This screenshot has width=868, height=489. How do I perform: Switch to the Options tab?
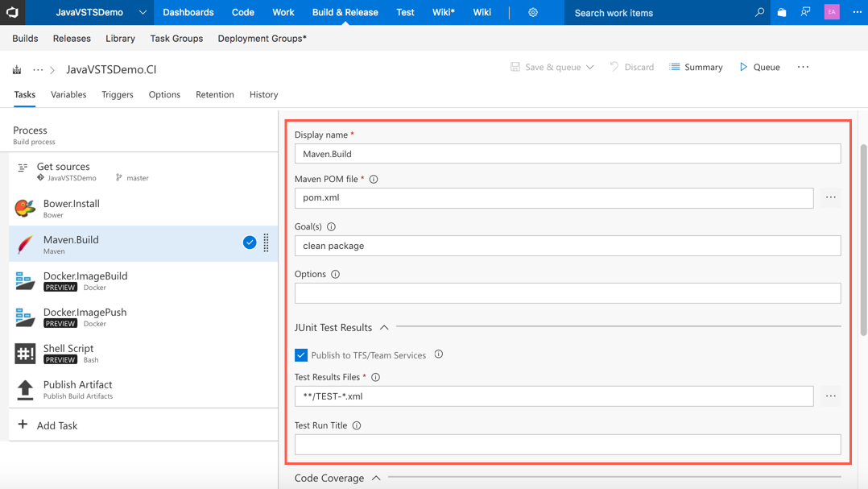164,94
